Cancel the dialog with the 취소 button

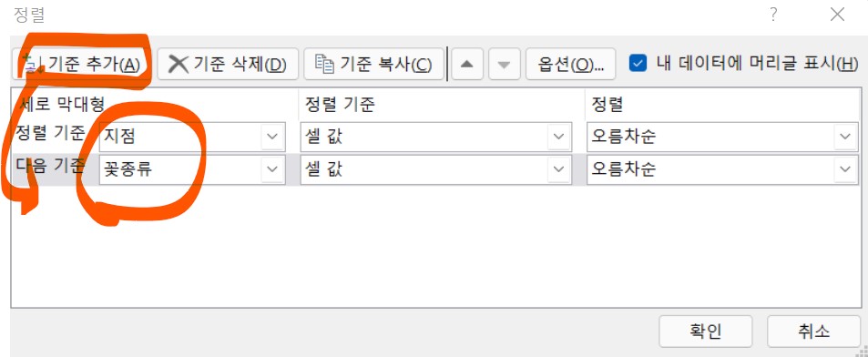click(x=813, y=331)
